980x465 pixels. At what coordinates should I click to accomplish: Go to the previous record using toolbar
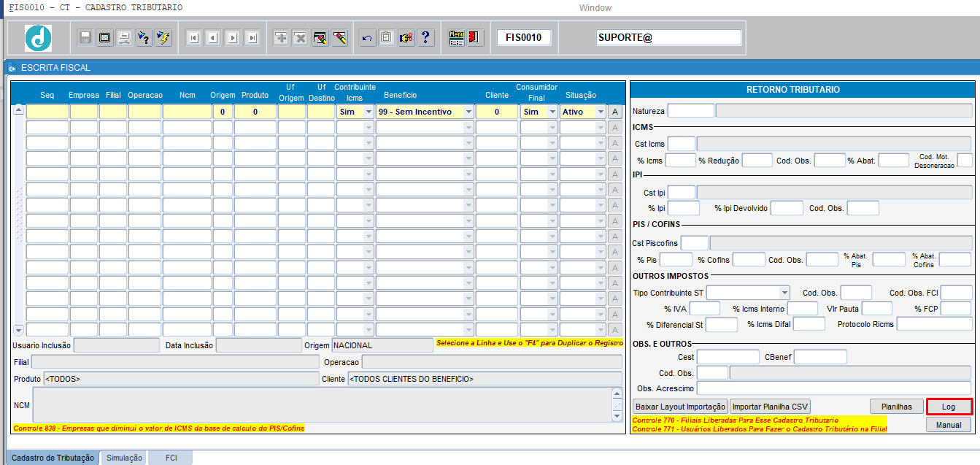(x=213, y=38)
